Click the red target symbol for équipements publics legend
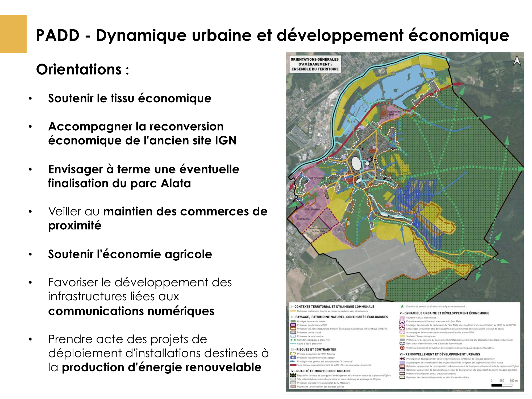Image resolution: width=532 pixels, height=399 pixels. tap(402, 348)
